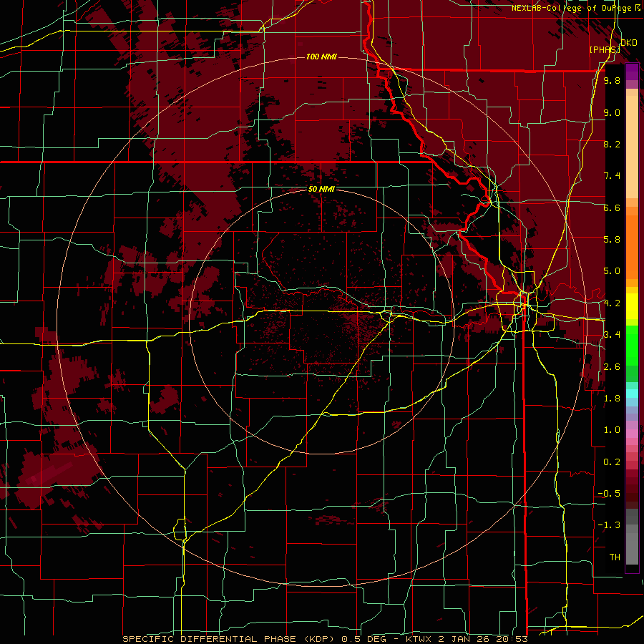Pick the bright green color scale band
Image resolution: width=644 pixels, height=644 pixels.
tap(632, 346)
